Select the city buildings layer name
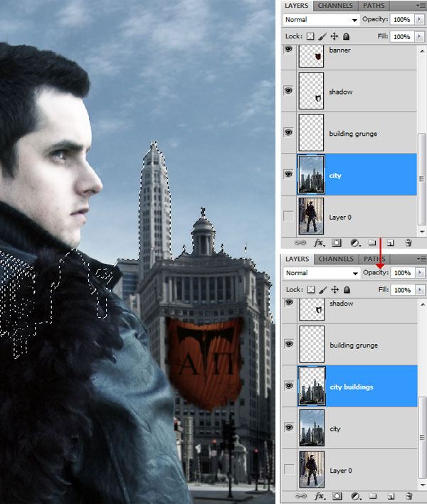427x504 pixels. 352,387
